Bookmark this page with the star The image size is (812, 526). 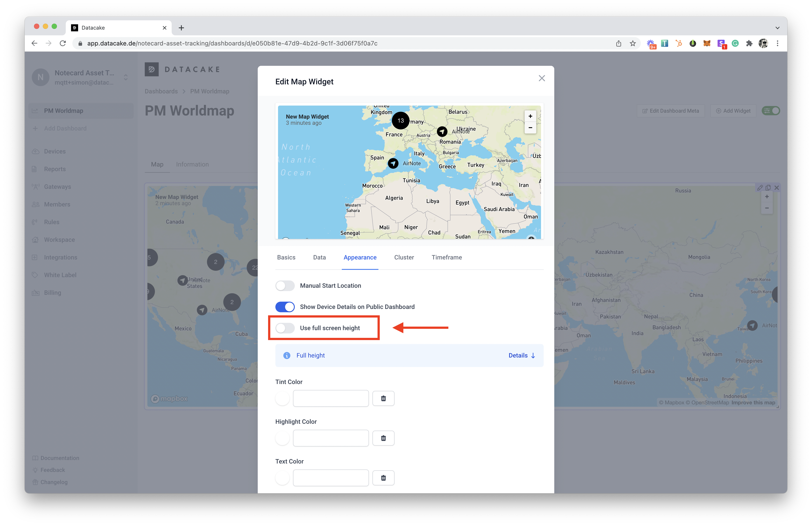click(633, 43)
